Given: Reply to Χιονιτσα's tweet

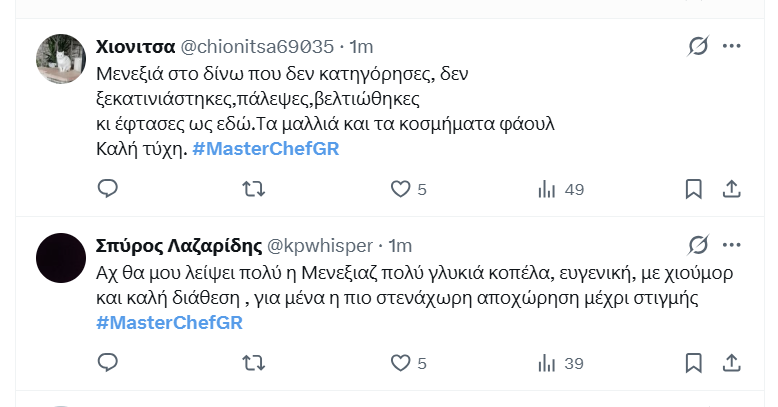Looking at the screenshot, I should coord(108,189).
